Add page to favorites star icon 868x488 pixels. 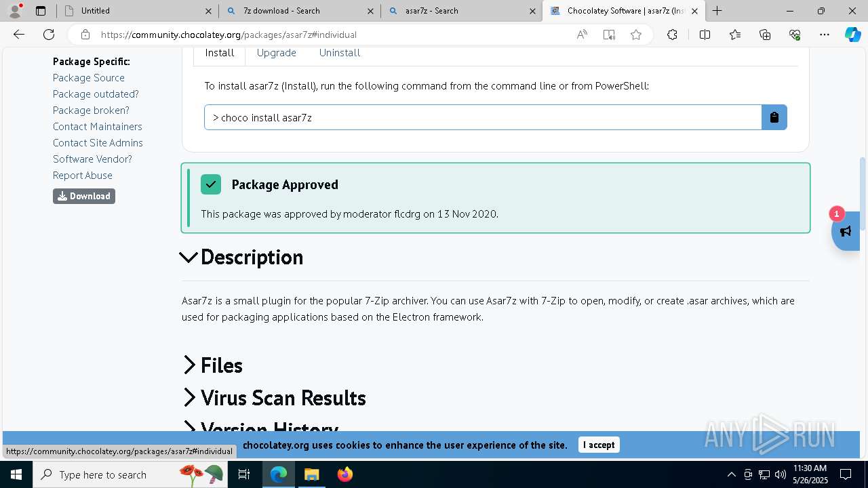click(636, 35)
